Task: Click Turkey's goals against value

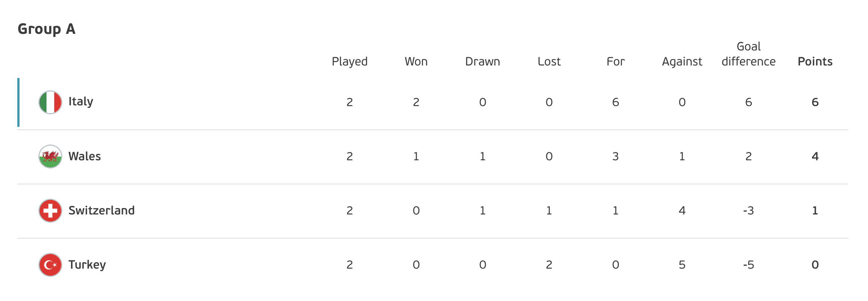Action: click(x=682, y=265)
